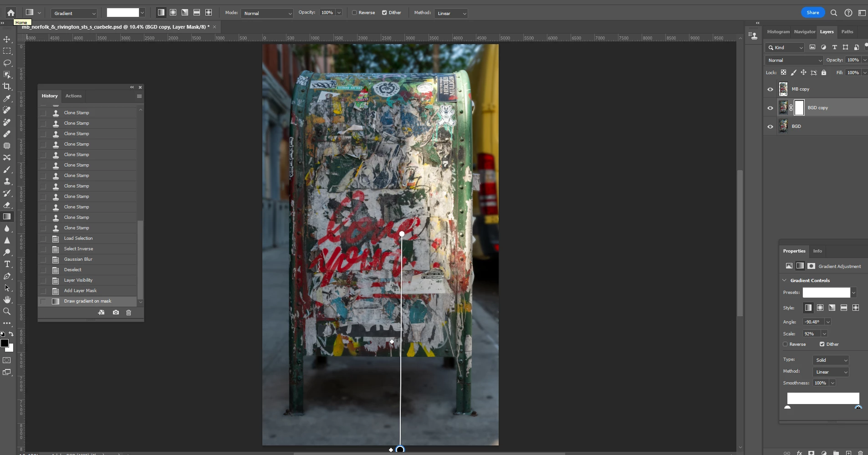Select the Rectangular Marquee tool

(x=7, y=51)
